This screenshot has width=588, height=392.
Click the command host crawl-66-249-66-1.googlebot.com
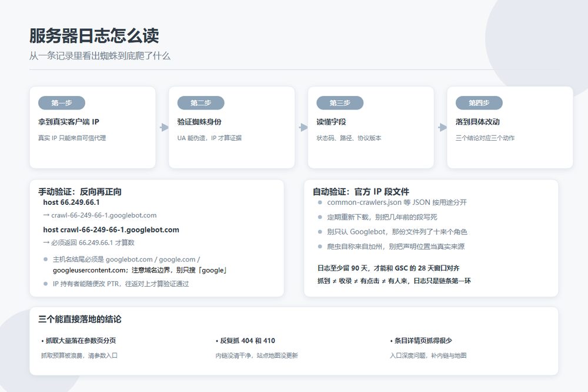click(x=111, y=230)
